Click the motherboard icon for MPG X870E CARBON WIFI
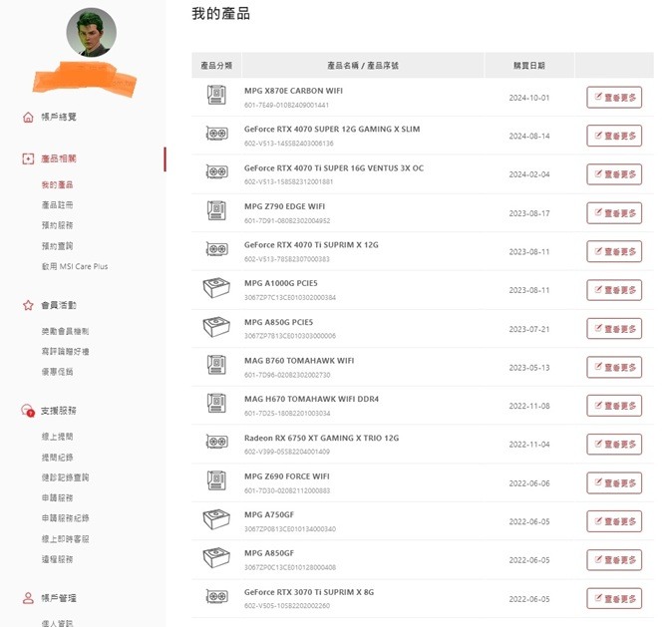 216,95
